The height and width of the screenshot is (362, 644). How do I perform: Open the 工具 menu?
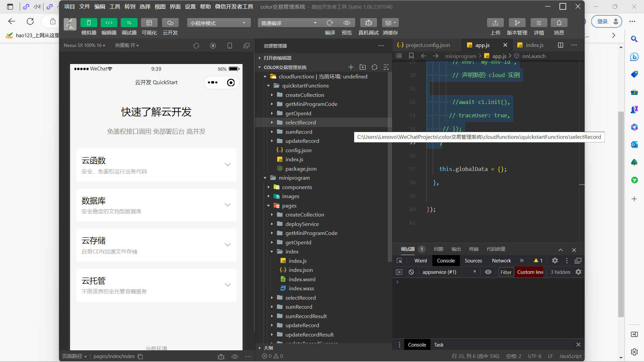pos(115,7)
